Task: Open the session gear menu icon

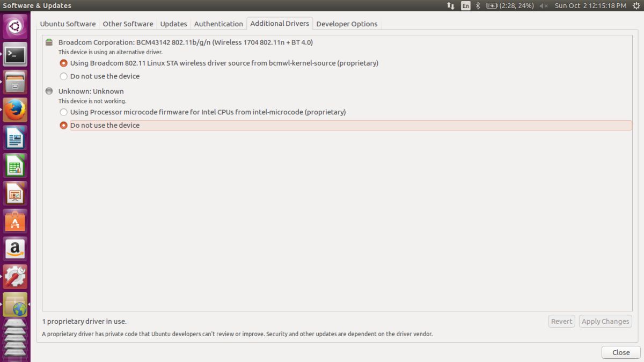Action: point(635,5)
